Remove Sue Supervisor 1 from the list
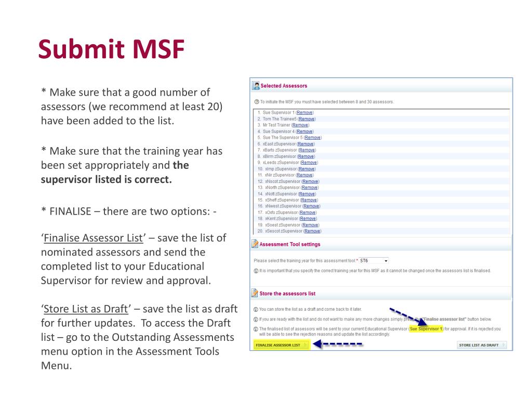Viewport: 532px width, 399px height. coord(304,113)
